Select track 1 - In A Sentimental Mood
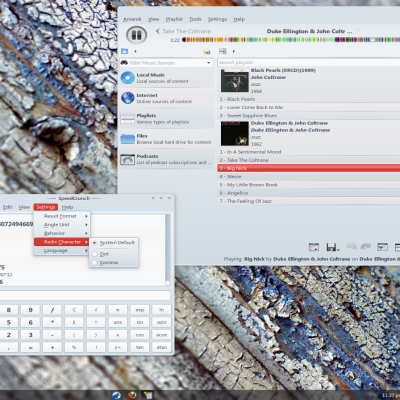The width and height of the screenshot is (400, 400). (x=309, y=152)
